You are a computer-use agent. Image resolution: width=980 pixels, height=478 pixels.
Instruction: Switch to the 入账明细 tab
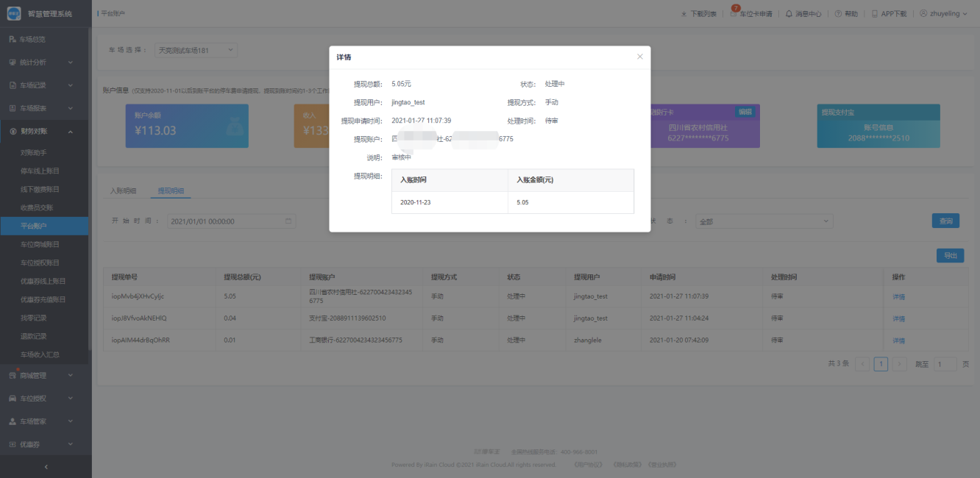pyautogui.click(x=123, y=191)
